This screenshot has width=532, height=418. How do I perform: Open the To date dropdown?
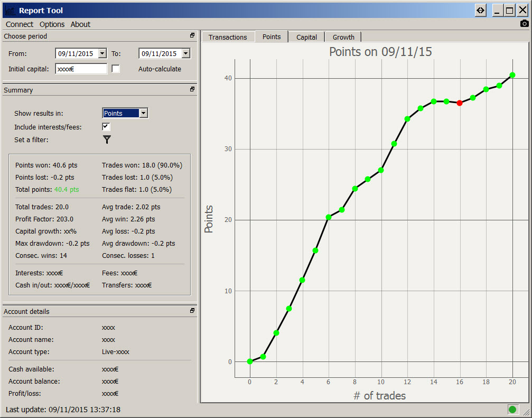[185, 53]
